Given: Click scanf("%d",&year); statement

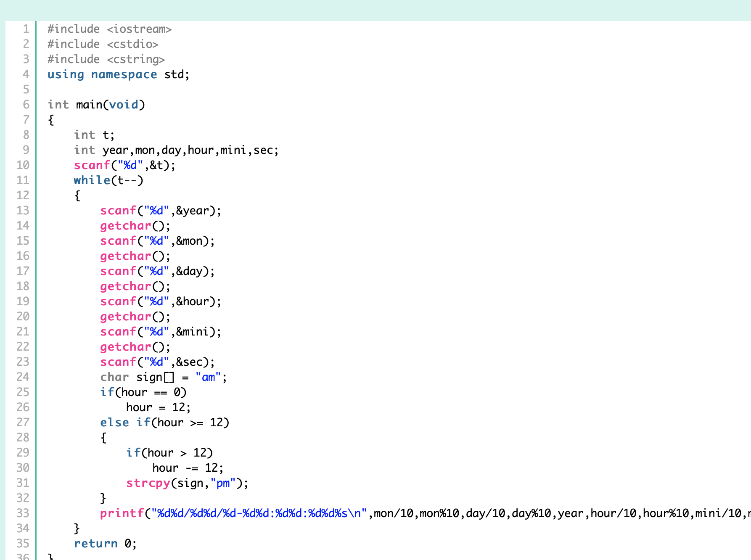Looking at the screenshot, I should click(x=161, y=211).
